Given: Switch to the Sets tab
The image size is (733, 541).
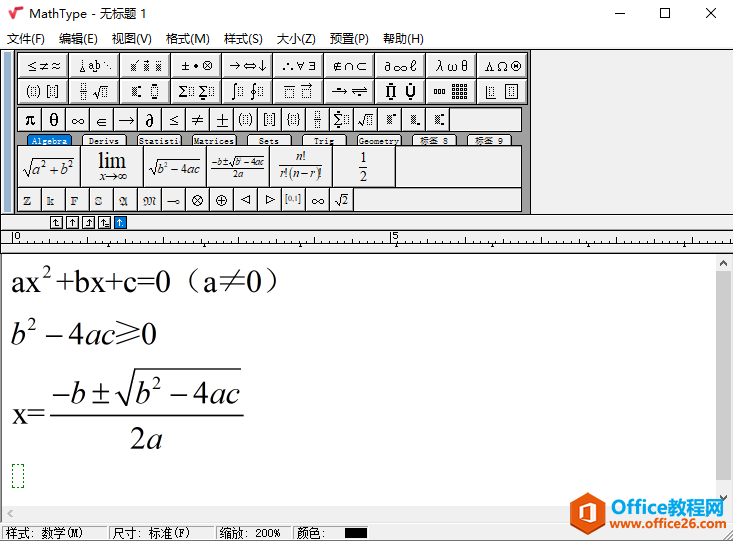Looking at the screenshot, I should click(269, 140).
